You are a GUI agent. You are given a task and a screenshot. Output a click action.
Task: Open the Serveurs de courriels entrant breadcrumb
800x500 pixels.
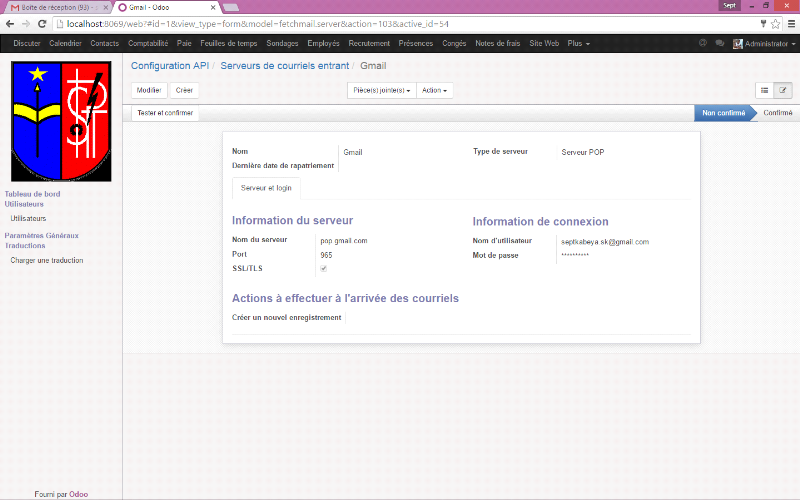click(285, 65)
